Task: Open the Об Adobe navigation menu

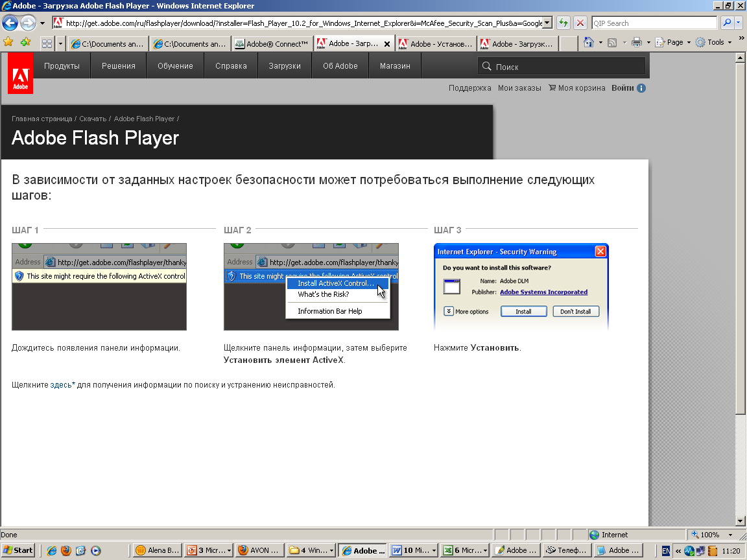Action: click(340, 65)
